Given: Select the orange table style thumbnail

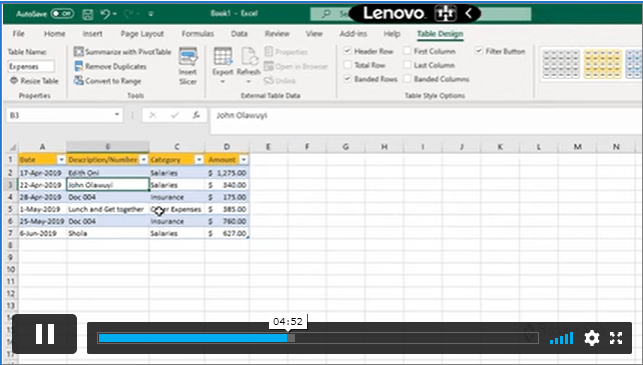Looking at the screenshot, I should tap(602, 64).
